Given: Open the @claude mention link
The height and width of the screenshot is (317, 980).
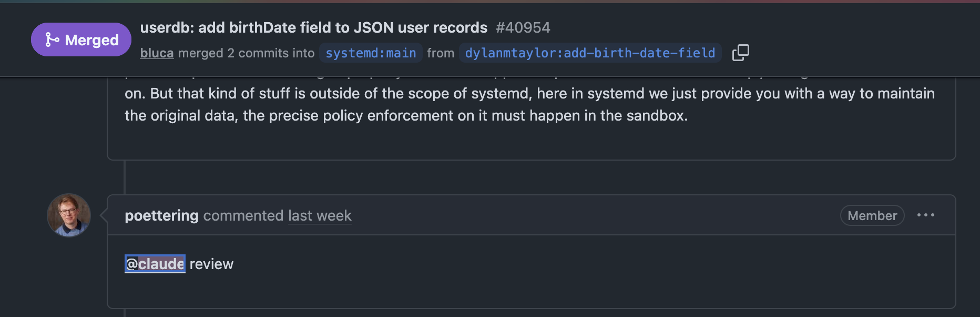Looking at the screenshot, I should (x=155, y=264).
